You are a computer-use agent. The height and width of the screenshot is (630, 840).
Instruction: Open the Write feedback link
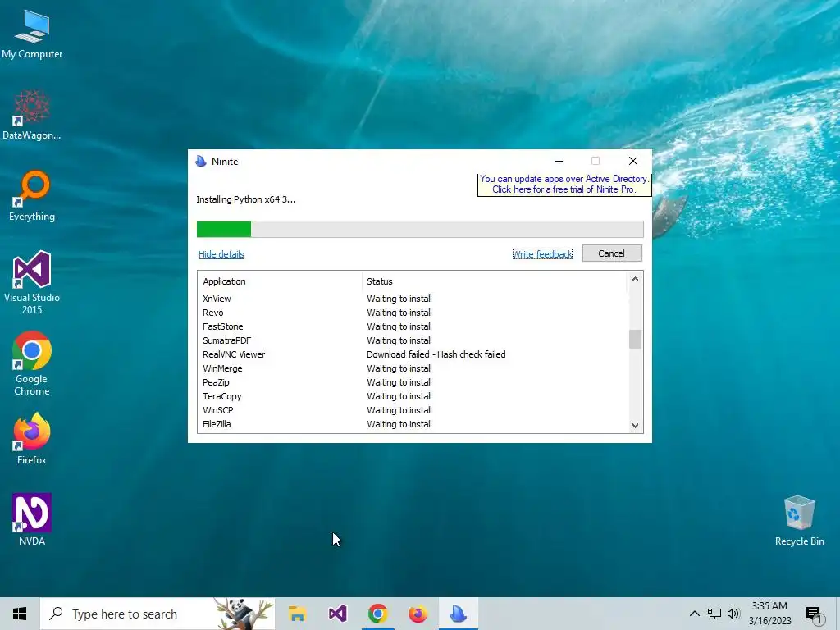point(542,254)
